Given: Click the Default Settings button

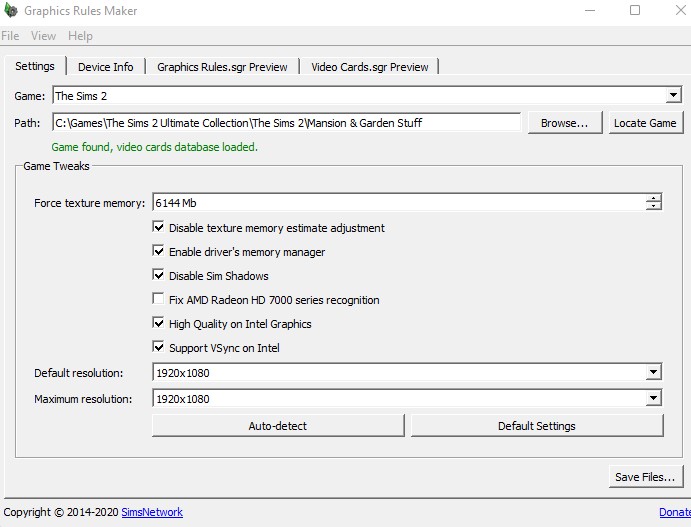Looking at the screenshot, I should (x=537, y=426).
